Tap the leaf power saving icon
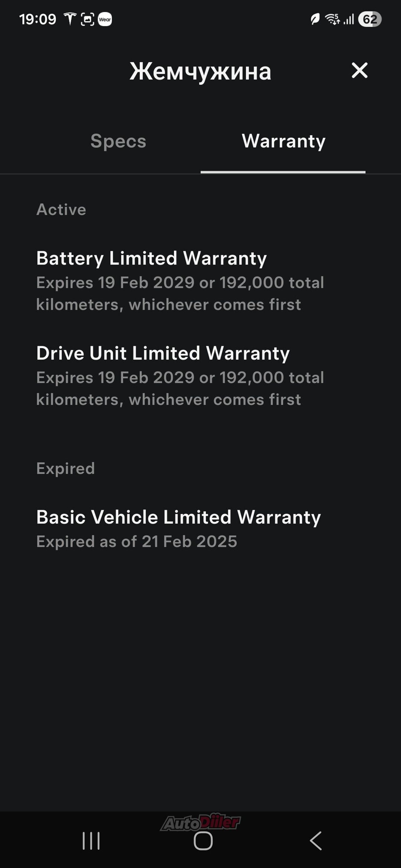401x868 pixels. coord(315,19)
